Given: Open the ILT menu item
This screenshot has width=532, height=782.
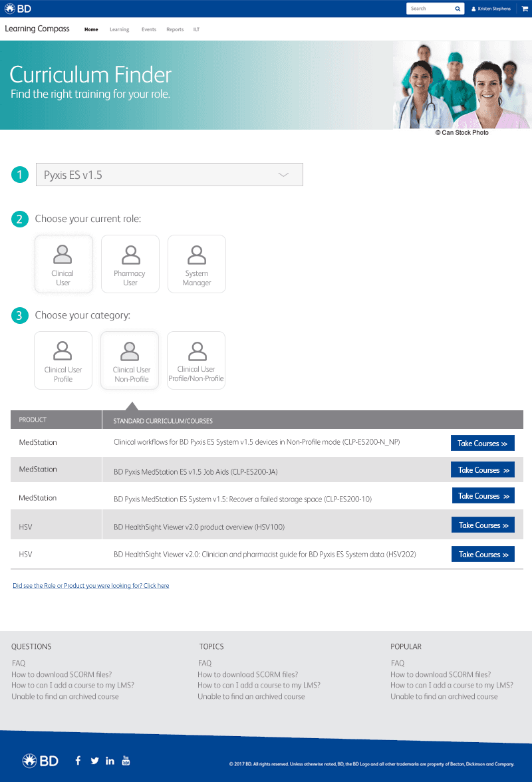Looking at the screenshot, I should [x=196, y=29].
